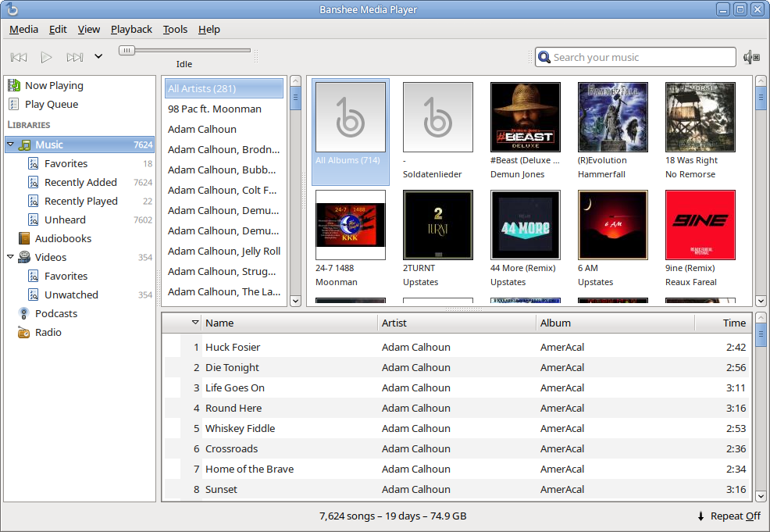Open track list column chooser arrow

(195, 322)
